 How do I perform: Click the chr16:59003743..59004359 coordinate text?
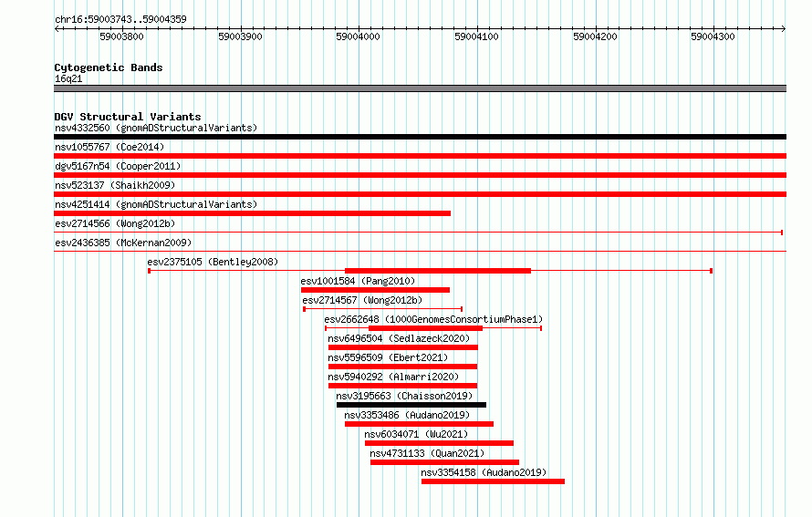coord(120,19)
